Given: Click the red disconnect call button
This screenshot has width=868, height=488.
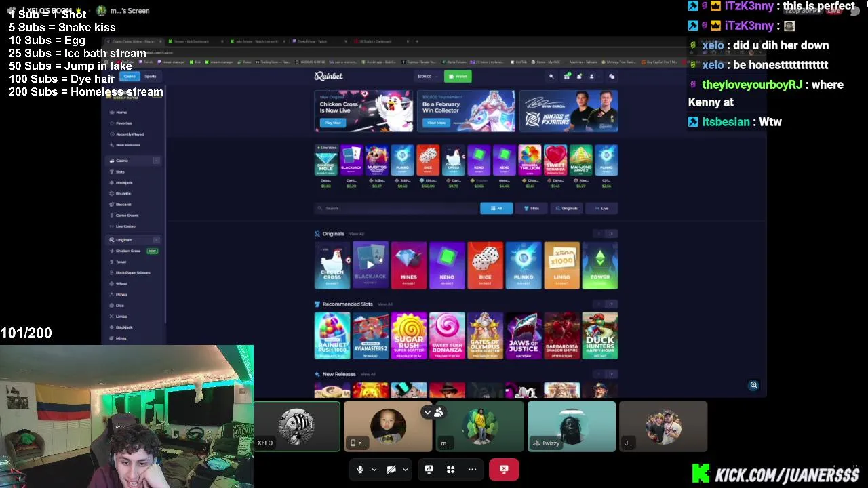Looking at the screenshot, I should tap(504, 469).
